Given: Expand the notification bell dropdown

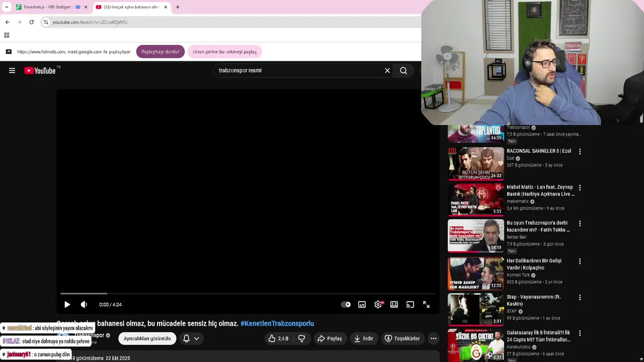Looking at the screenshot, I should point(191,338).
